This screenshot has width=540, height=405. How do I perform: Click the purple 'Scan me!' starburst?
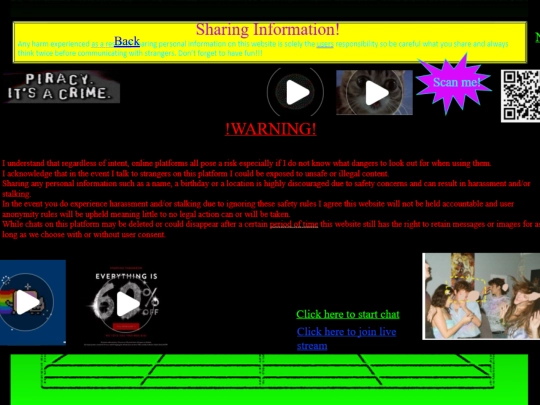click(x=454, y=83)
